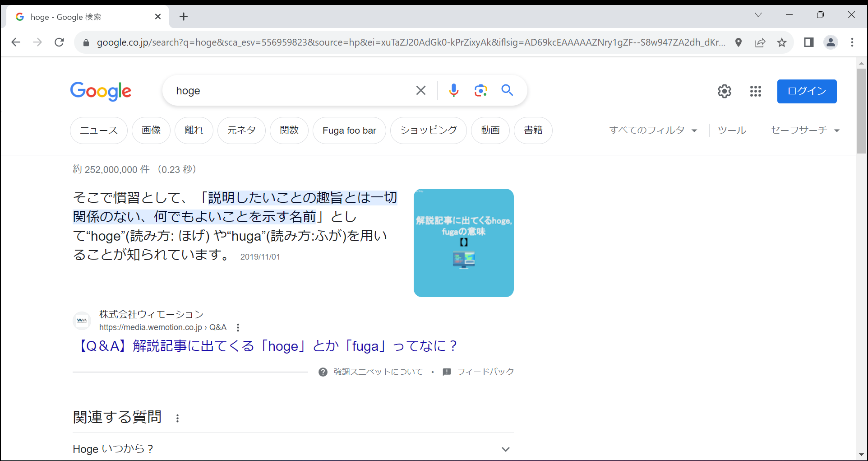Open the blue result thumbnail image

coord(463,242)
